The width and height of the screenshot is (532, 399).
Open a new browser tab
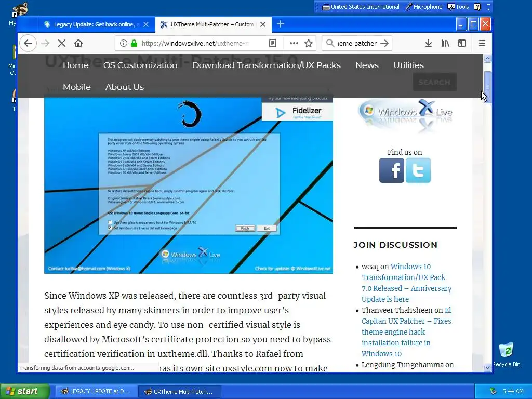click(281, 24)
